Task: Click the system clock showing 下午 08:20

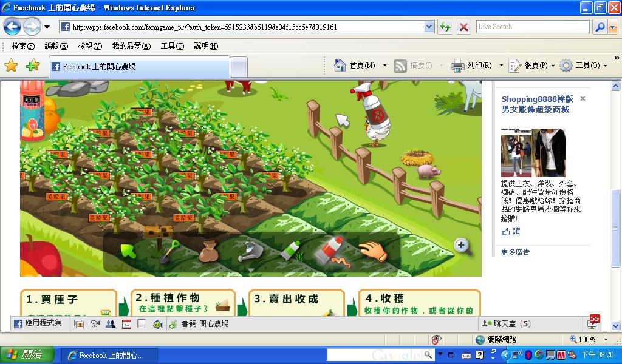Action: [x=598, y=355]
